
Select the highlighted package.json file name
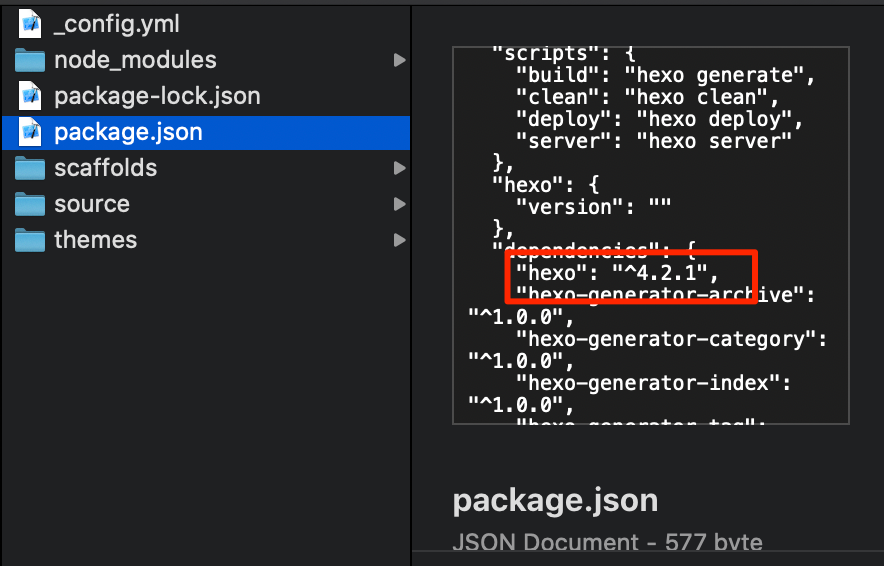[128, 132]
